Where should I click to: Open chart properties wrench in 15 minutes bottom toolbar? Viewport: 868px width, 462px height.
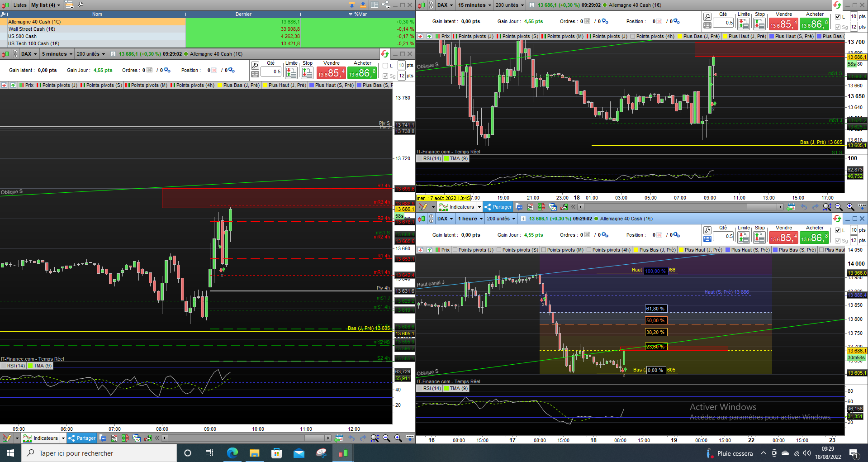point(564,207)
